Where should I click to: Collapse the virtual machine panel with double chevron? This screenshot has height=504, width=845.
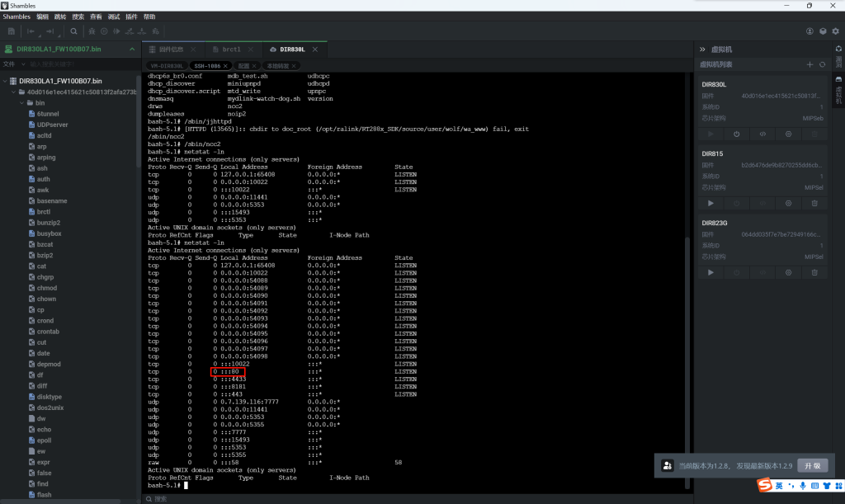coord(702,49)
